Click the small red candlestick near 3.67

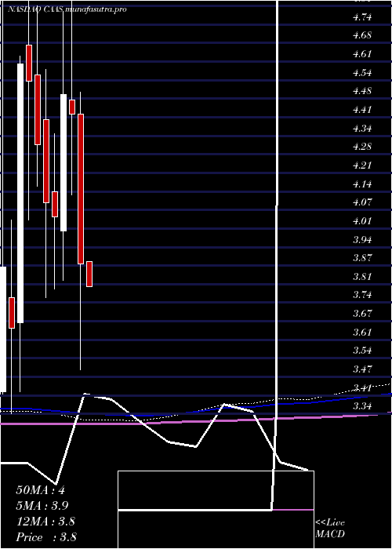(12, 313)
